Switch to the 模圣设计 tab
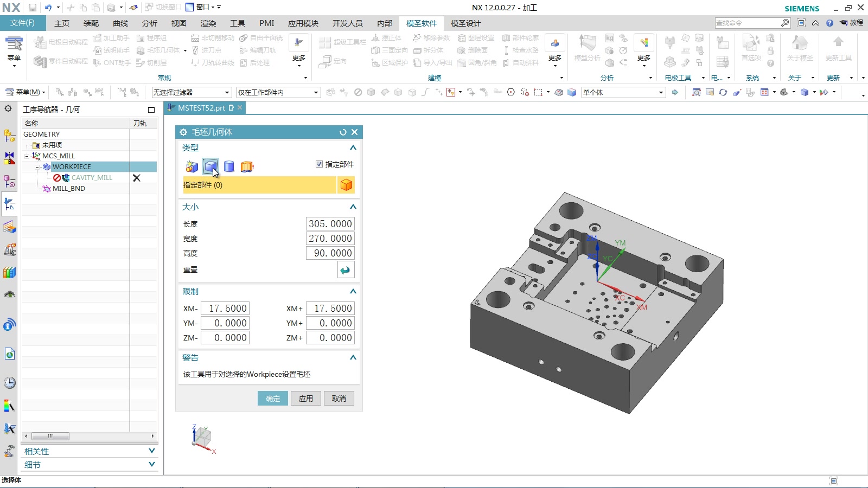This screenshot has height=488, width=868. 465,23
